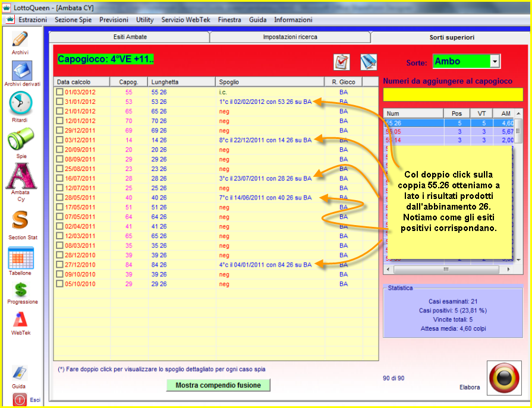532x408 pixels.
Task: Click lunghetta '84 26' cell
Action: 159,265
